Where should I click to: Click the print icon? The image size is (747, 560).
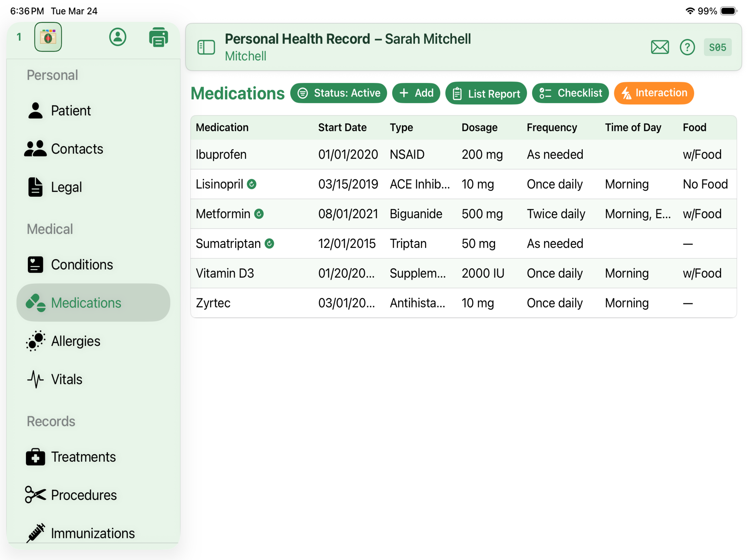tap(158, 37)
